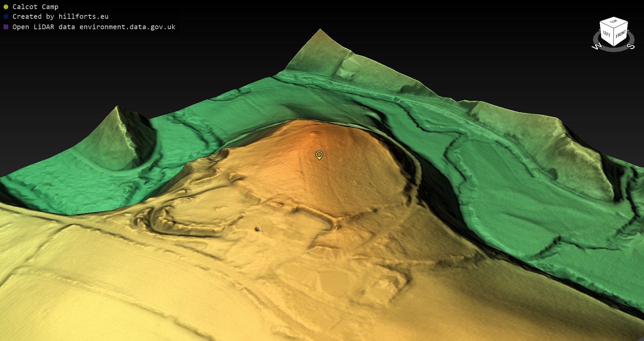The width and height of the screenshot is (644, 341).
Task: Select the TOP face of the view cube
Action: pos(613,22)
